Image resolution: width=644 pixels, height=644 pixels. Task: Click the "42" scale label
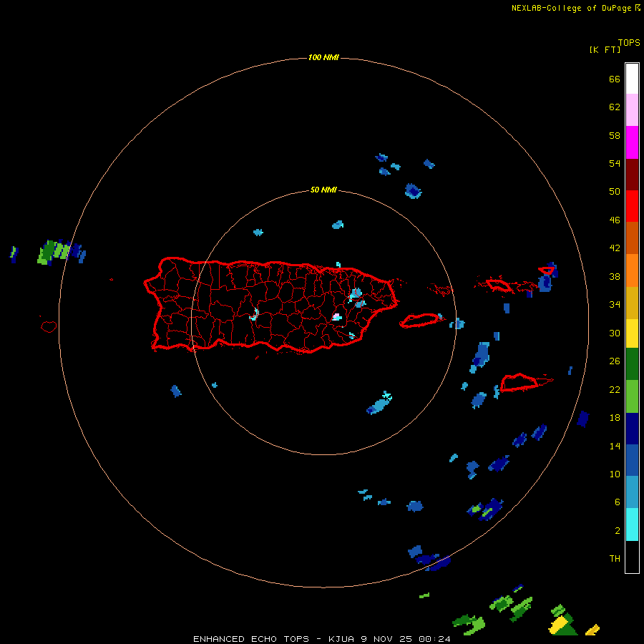(615, 248)
